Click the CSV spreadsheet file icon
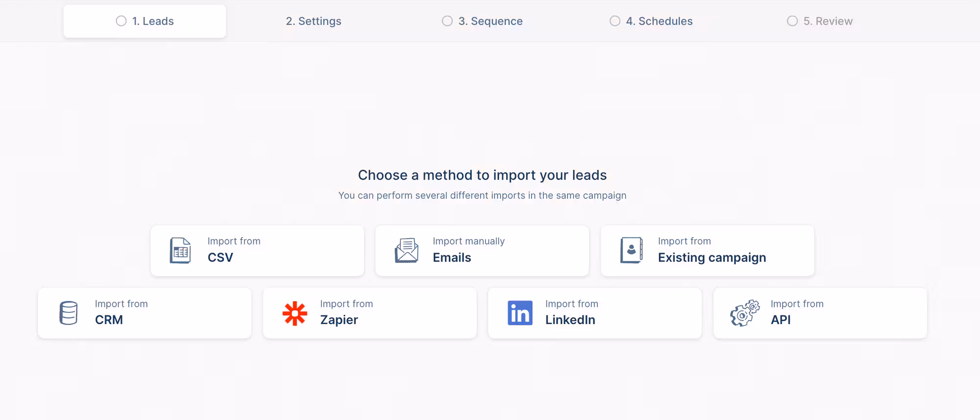 180,251
